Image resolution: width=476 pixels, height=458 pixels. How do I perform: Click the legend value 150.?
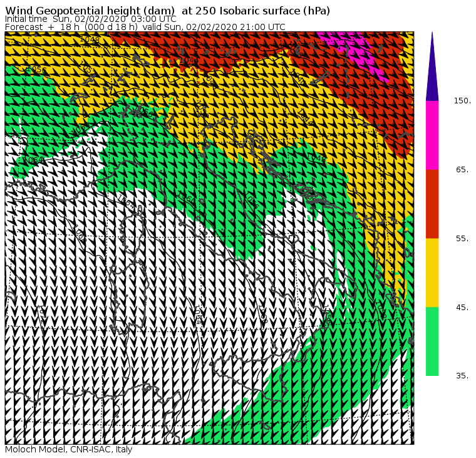[x=462, y=101]
